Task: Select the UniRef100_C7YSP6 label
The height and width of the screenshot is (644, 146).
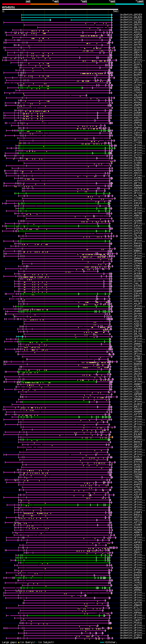Action: 131,143
